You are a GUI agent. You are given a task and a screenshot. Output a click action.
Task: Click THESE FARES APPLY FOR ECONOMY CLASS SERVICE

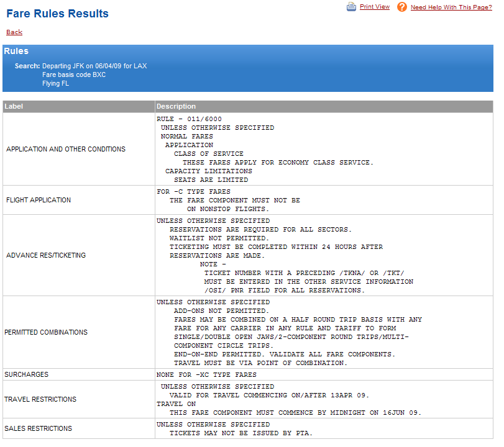278,163
